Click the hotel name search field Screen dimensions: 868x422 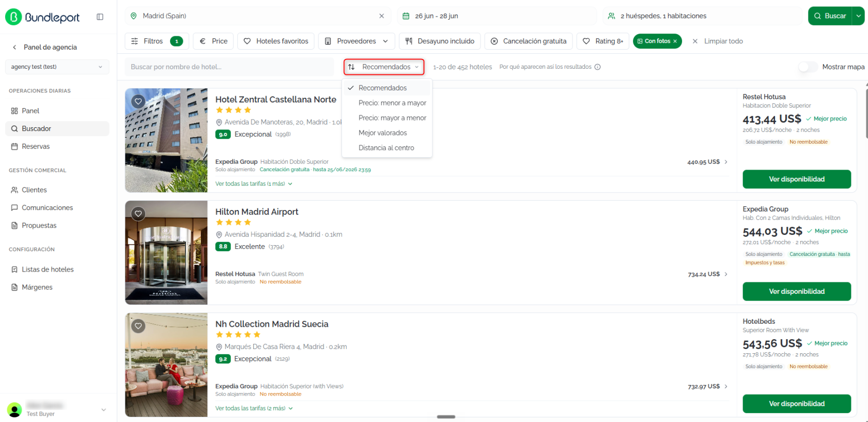pyautogui.click(x=229, y=67)
